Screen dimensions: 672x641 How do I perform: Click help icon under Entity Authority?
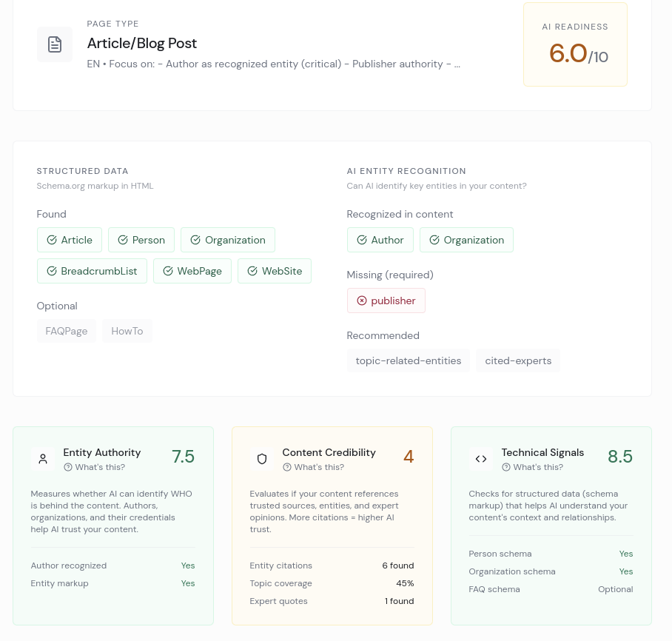68,467
